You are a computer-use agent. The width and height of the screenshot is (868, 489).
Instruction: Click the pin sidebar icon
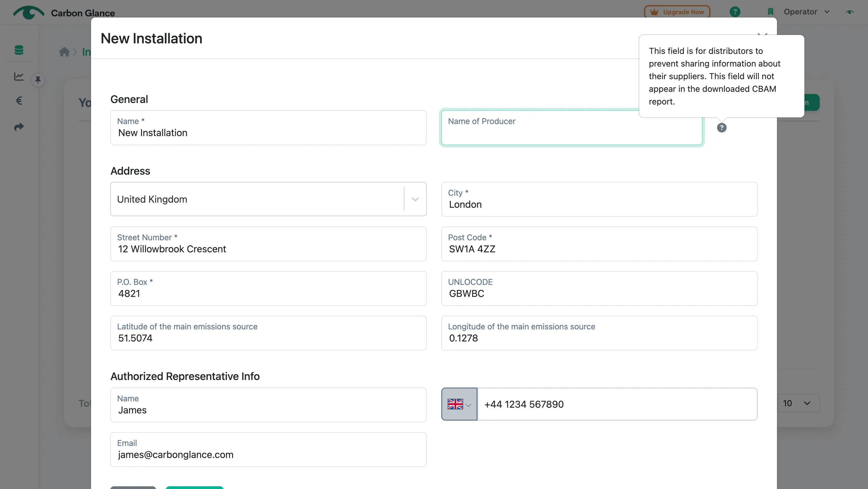pyautogui.click(x=38, y=80)
